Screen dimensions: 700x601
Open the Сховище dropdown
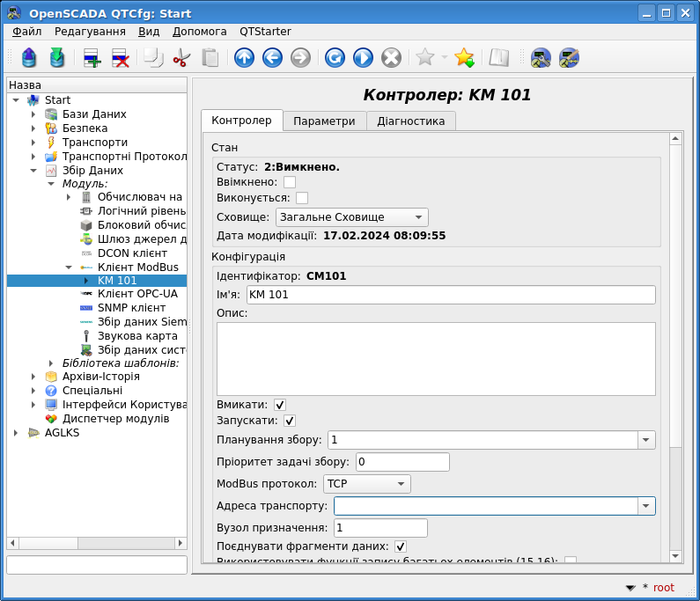[351, 217]
